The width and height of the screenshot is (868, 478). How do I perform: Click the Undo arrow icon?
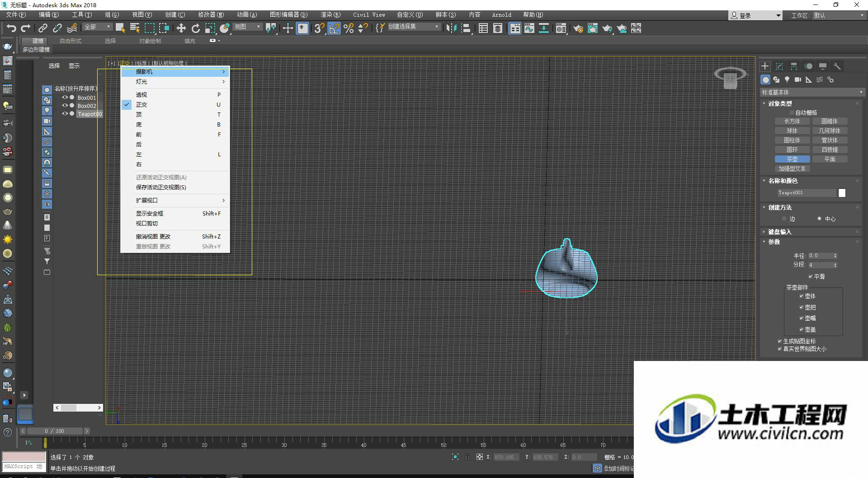click(11, 28)
